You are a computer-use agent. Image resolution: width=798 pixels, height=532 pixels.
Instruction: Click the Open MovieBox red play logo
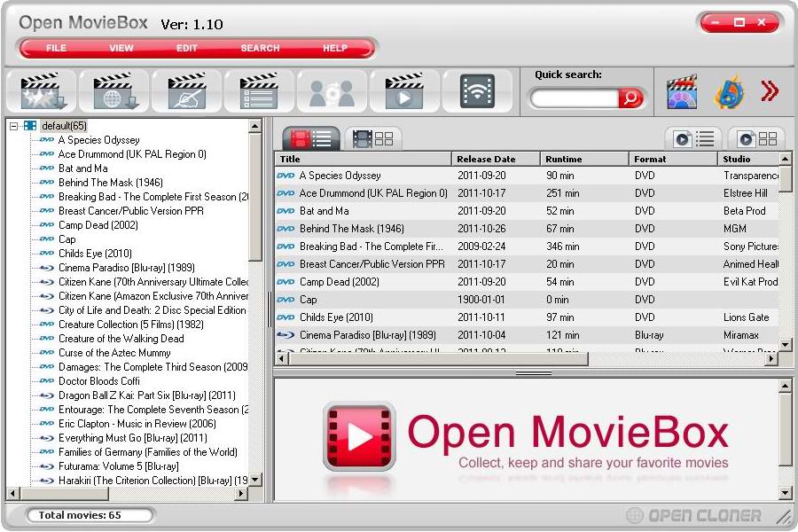pos(359,437)
